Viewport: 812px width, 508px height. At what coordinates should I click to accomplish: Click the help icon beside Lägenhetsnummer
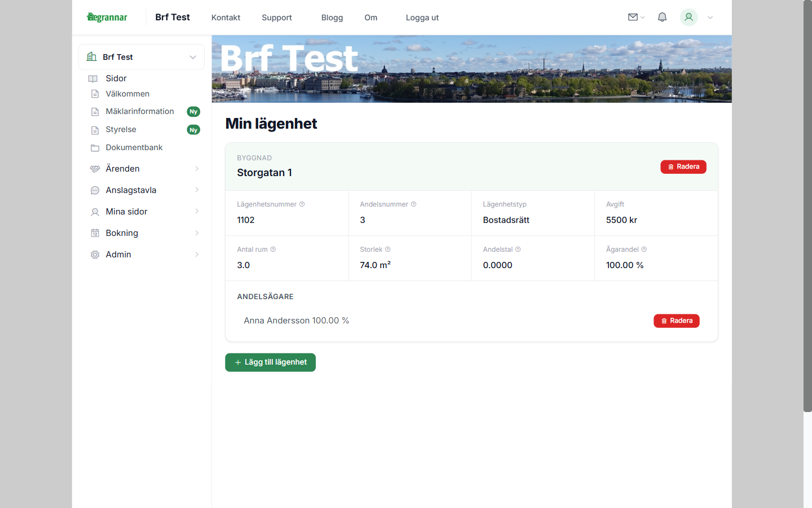click(302, 204)
